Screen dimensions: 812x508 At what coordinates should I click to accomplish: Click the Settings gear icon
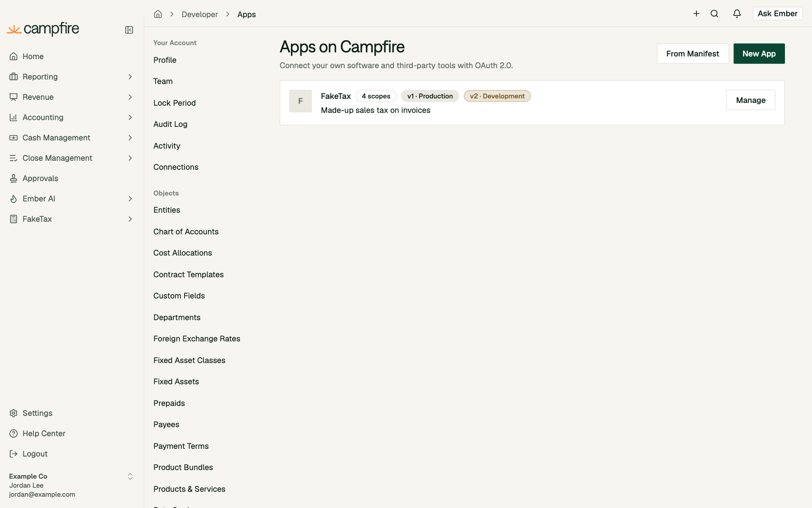coord(14,413)
